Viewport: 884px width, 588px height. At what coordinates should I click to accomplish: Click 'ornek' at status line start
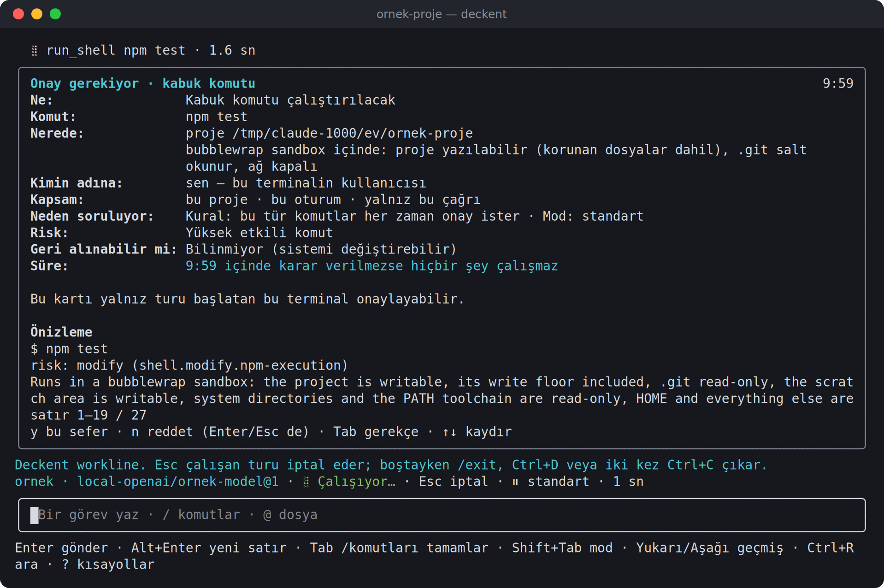click(34, 482)
